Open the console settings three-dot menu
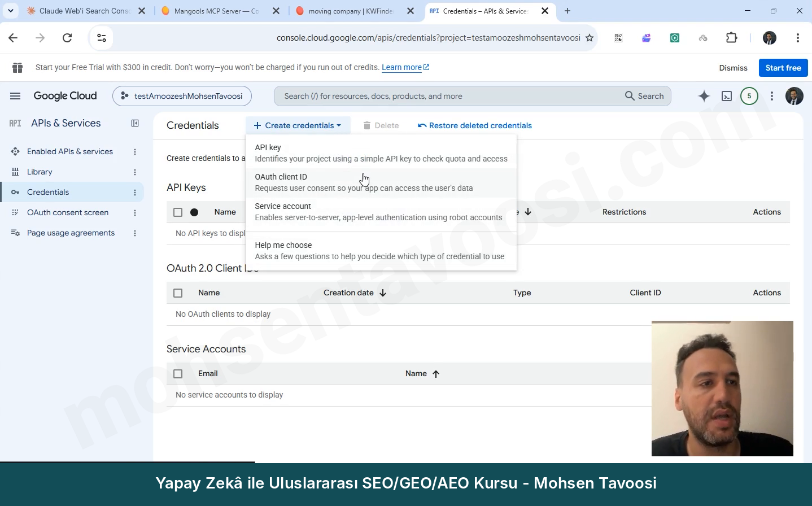The image size is (812, 506). (x=772, y=96)
